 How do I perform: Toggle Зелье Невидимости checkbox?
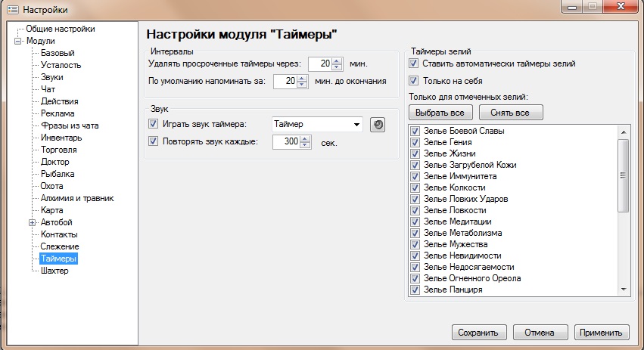click(415, 256)
